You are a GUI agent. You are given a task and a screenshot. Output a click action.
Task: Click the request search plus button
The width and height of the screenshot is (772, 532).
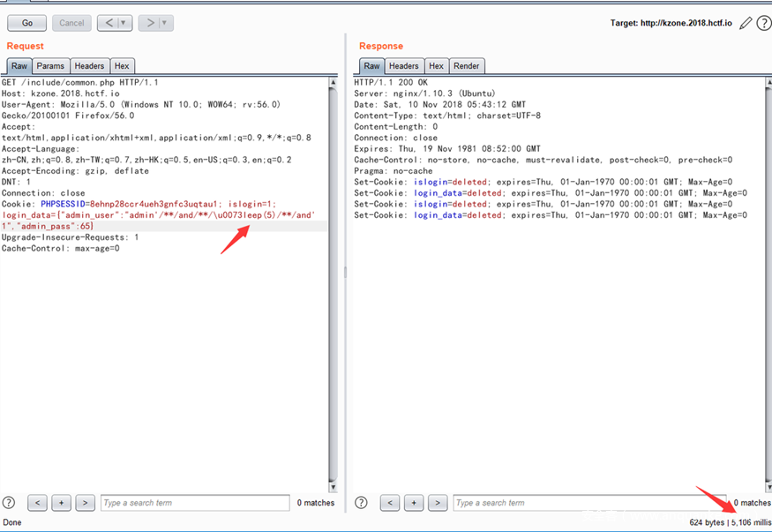61,503
